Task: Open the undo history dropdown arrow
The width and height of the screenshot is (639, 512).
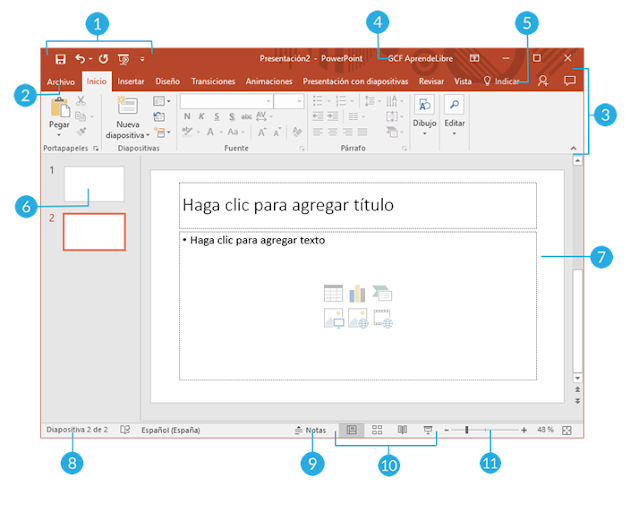Action: (x=90, y=59)
